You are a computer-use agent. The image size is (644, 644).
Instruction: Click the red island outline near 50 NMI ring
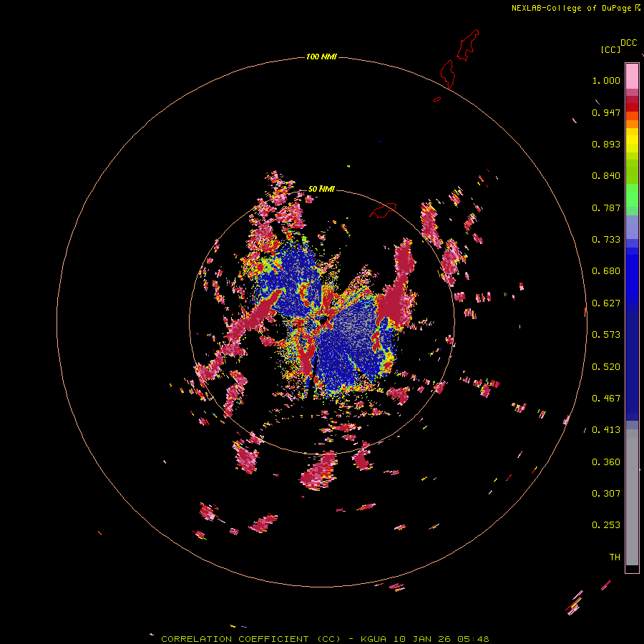383,210
